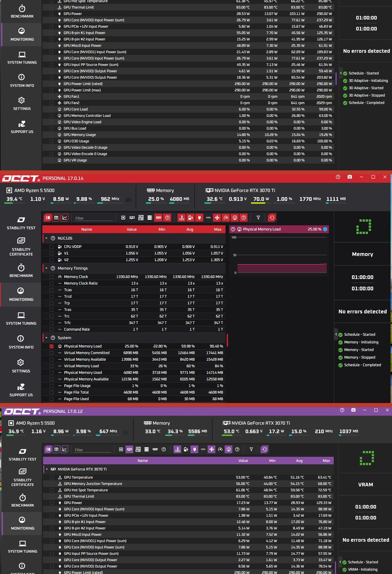Image resolution: width=392 pixels, height=574 pixels.
Task: Sort by Value column in OCCT 17.0.14
Action: click(132, 229)
